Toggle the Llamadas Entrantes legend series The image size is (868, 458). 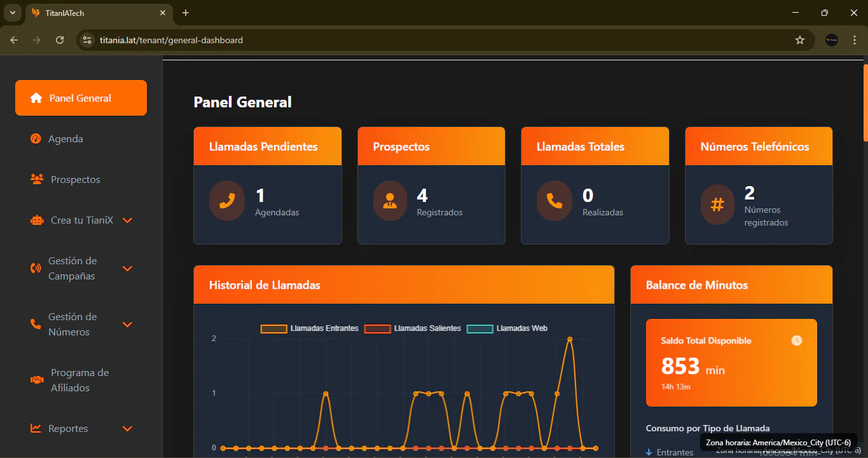[310, 328]
